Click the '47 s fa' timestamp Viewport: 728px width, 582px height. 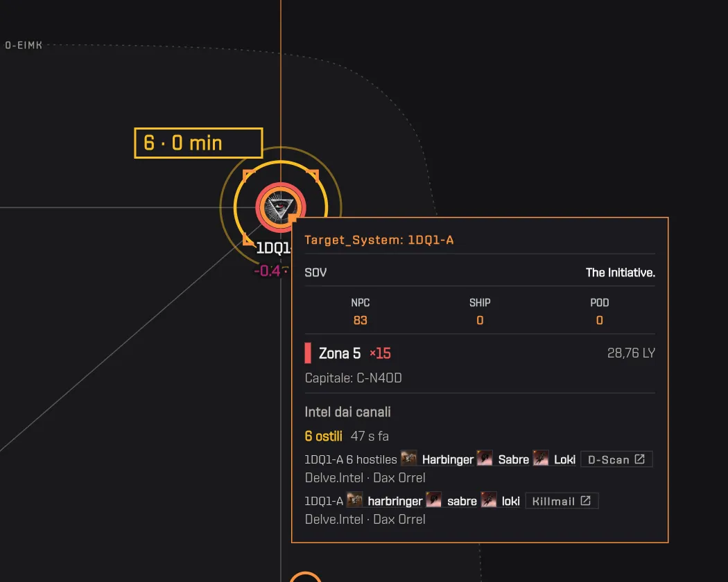point(370,436)
